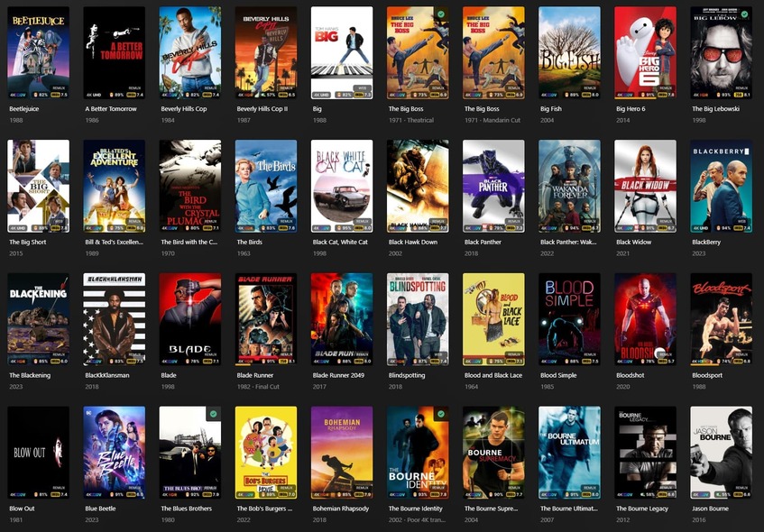This screenshot has width=764, height=532.
Task: Open the Jason Bourne poster
Action: pos(721,453)
